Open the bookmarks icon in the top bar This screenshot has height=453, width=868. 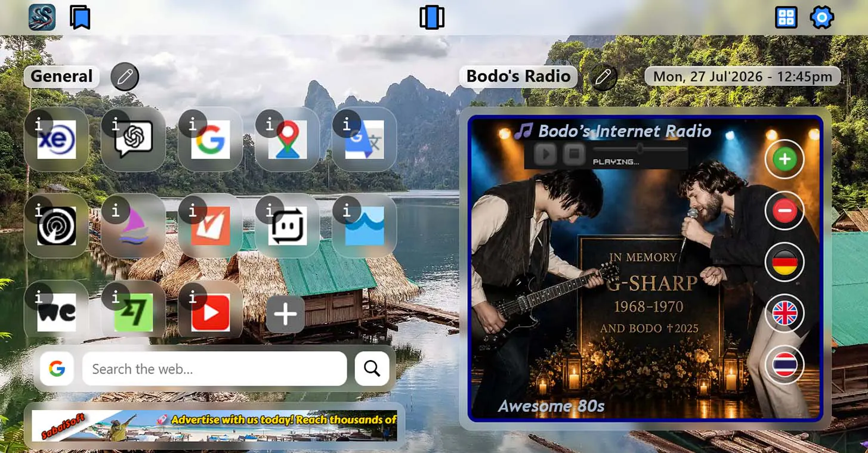(x=80, y=17)
